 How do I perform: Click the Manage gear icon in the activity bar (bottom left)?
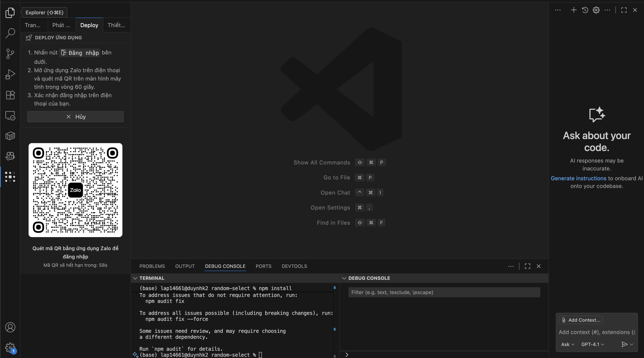(x=10, y=348)
